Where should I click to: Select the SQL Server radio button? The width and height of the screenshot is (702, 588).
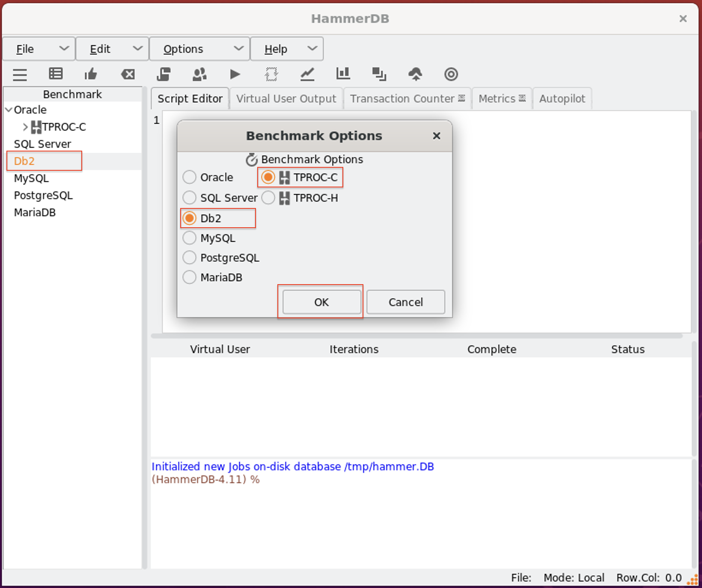point(189,198)
